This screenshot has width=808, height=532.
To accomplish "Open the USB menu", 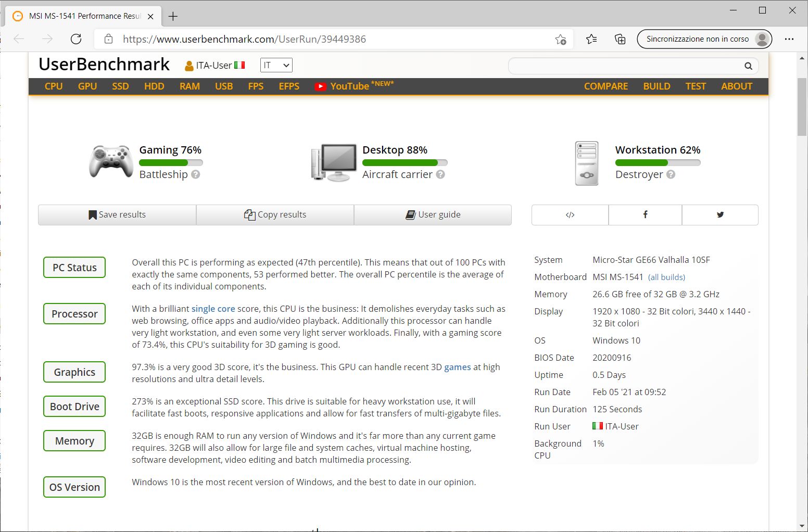I will [x=224, y=86].
